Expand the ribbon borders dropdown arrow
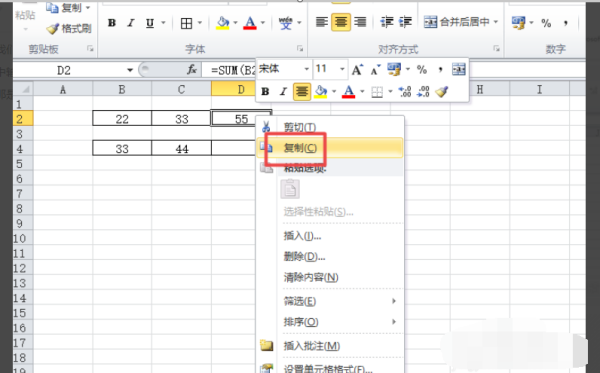Image resolution: width=600 pixels, height=373 pixels. click(200, 23)
